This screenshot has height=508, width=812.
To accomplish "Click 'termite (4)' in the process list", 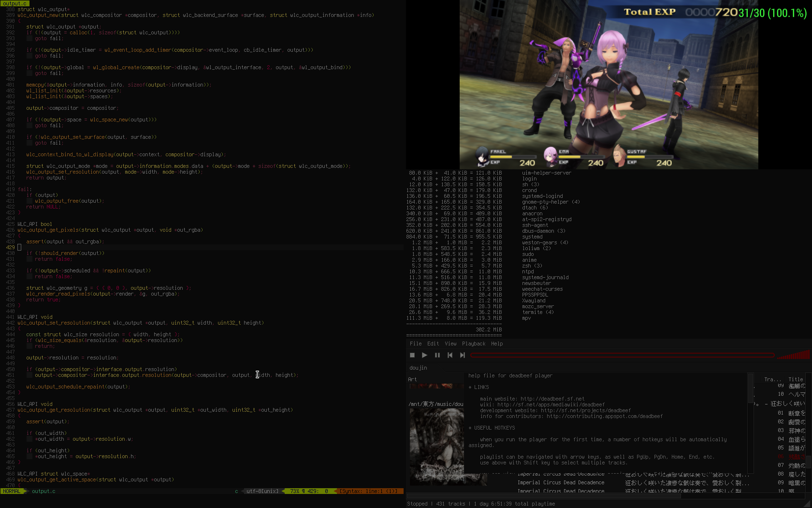I will click(538, 312).
